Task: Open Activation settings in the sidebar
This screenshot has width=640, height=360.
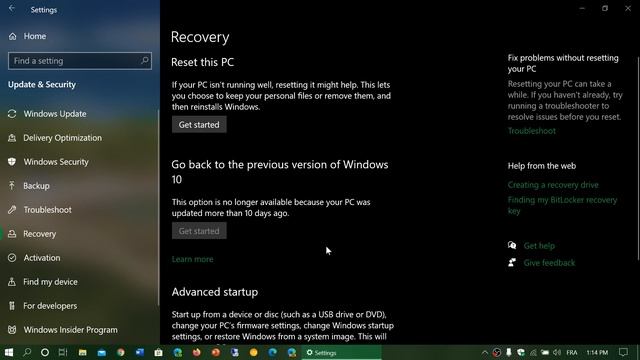Action: pyautogui.click(x=42, y=258)
